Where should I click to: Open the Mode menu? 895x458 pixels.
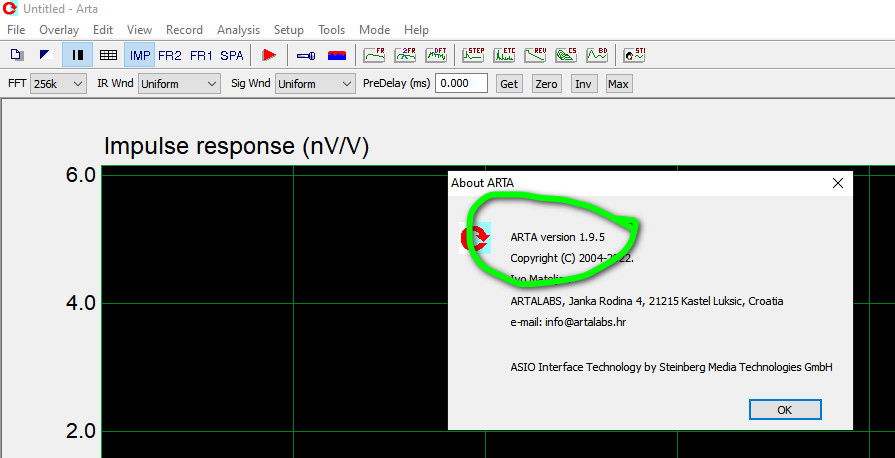(374, 30)
